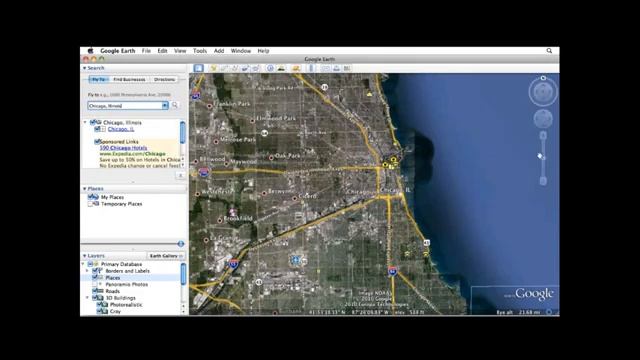Uncheck the Sponsored Links checkbox
640x360 pixels.
98,142
